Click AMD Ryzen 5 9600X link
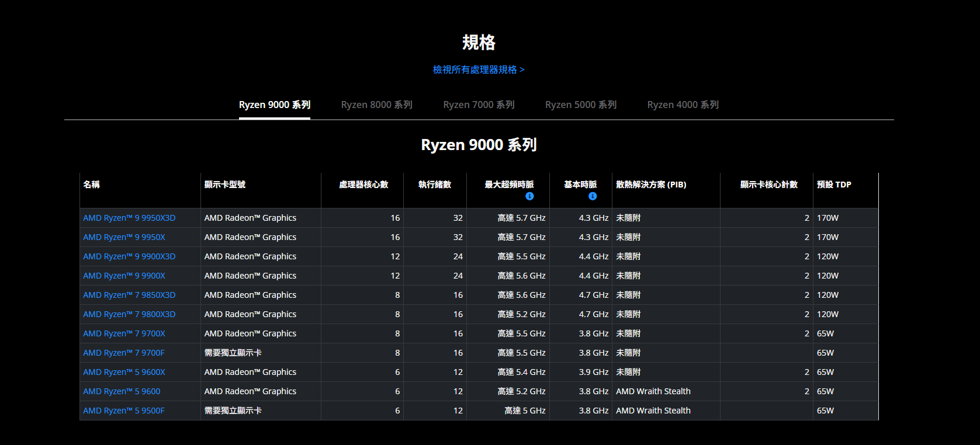Viewport: 980px width, 445px height. pyautogui.click(x=124, y=372)
